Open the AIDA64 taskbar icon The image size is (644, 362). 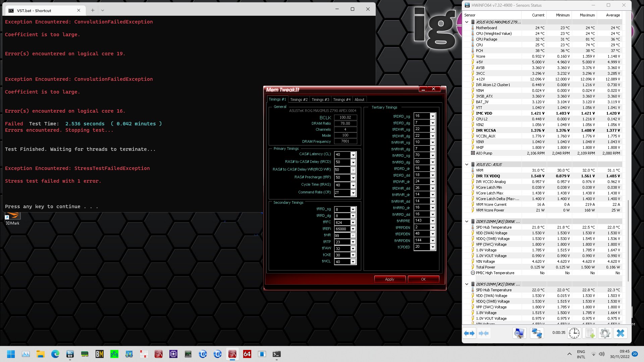point(247,354)
